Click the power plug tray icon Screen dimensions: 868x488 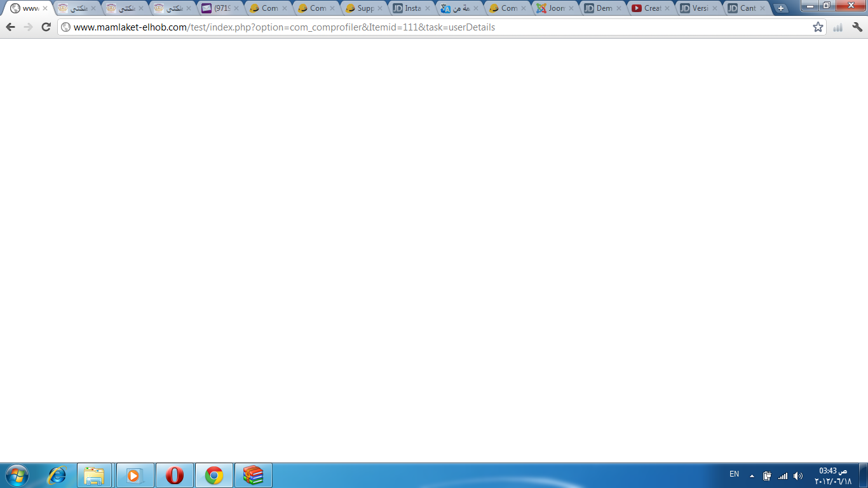pos(767,475)
